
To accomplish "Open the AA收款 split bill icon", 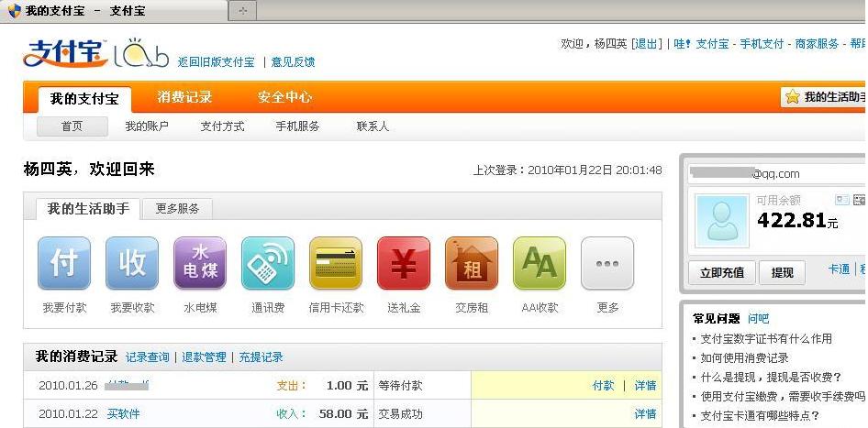I will coord(540,263).
